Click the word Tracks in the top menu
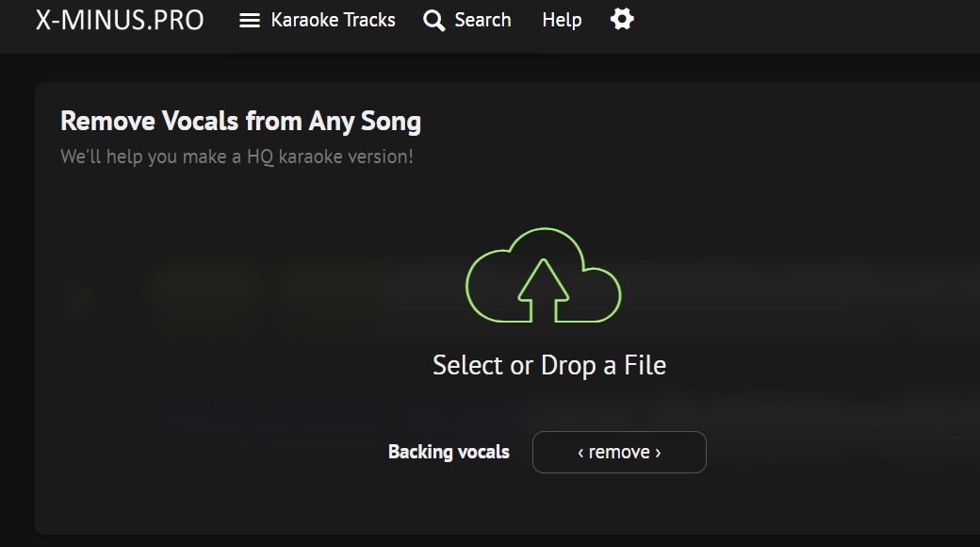The image size is (980, 547). (369, 20)
